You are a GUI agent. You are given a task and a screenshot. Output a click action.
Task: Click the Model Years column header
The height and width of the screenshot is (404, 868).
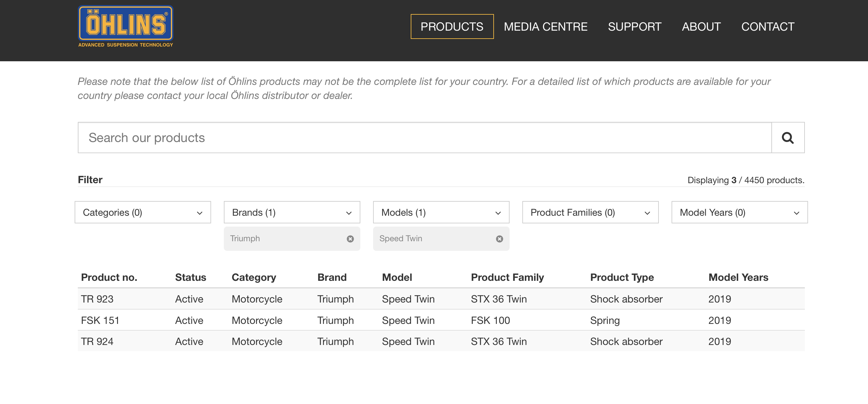tap(738, 277)
